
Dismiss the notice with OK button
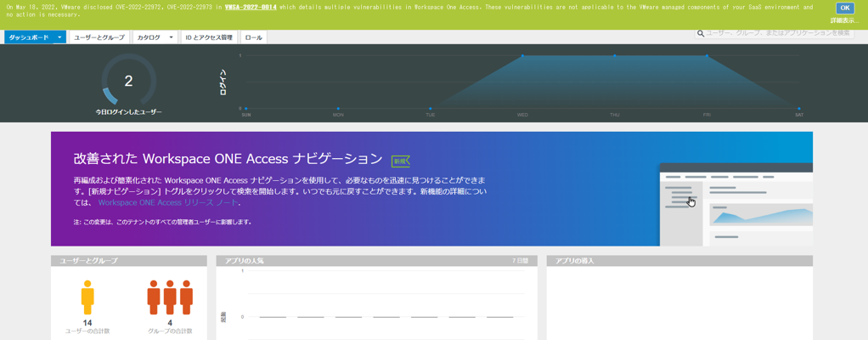point(844,8)
